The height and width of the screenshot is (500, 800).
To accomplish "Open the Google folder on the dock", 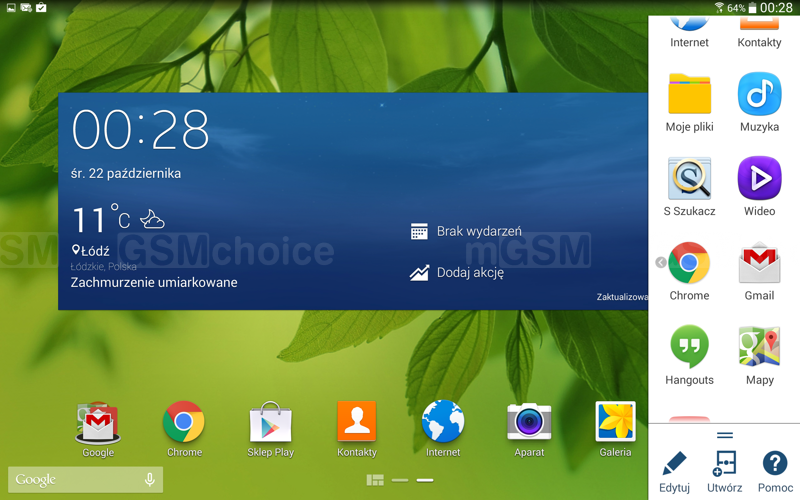I will tap(98, 424).
